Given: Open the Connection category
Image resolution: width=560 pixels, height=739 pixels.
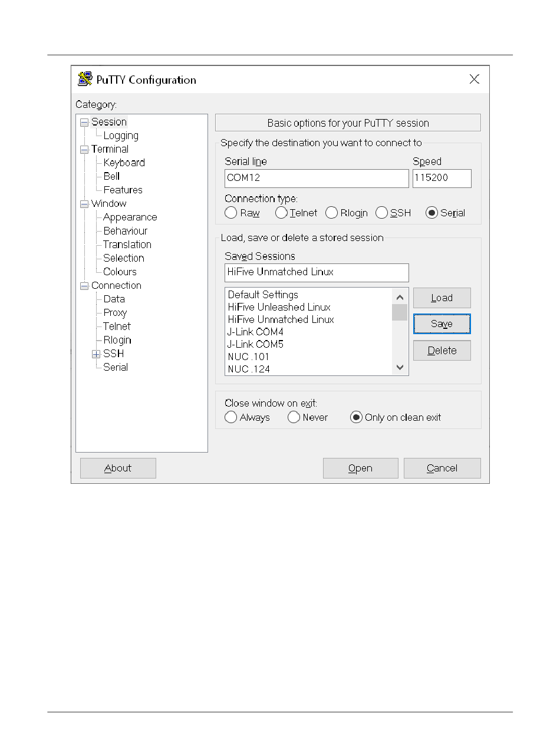Looking at the screenshot, I should point(116,285).
